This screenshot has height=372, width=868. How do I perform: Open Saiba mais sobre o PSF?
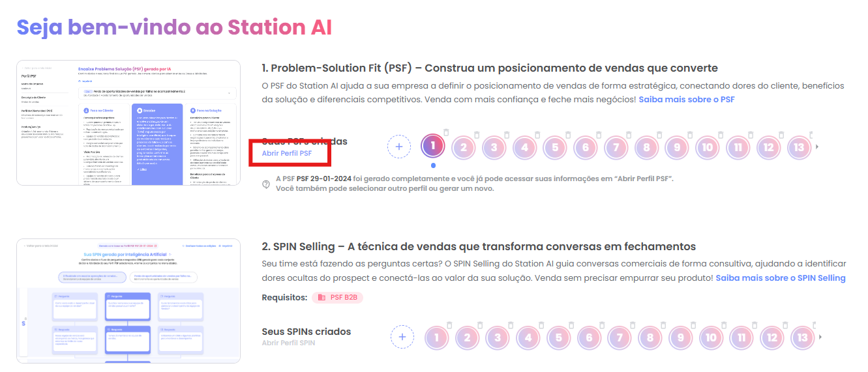[x=687, y=100]
